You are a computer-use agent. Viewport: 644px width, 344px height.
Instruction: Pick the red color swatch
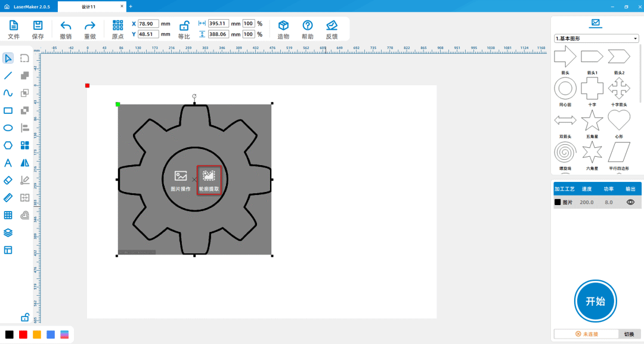click(23, 334)
